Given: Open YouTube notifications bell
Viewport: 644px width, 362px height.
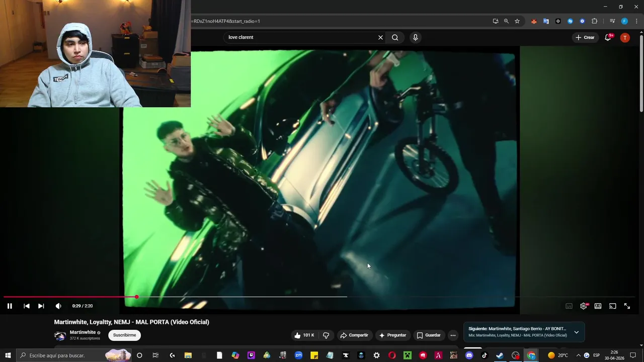Looking at the screenshot, I should [x=608, y=37].
